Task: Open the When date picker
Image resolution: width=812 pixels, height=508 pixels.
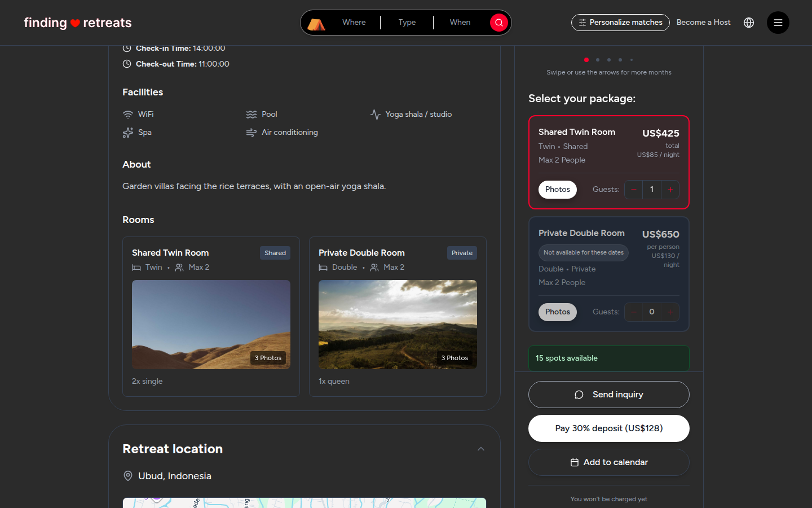Action: pyautogui.click(x=460, y=23)
